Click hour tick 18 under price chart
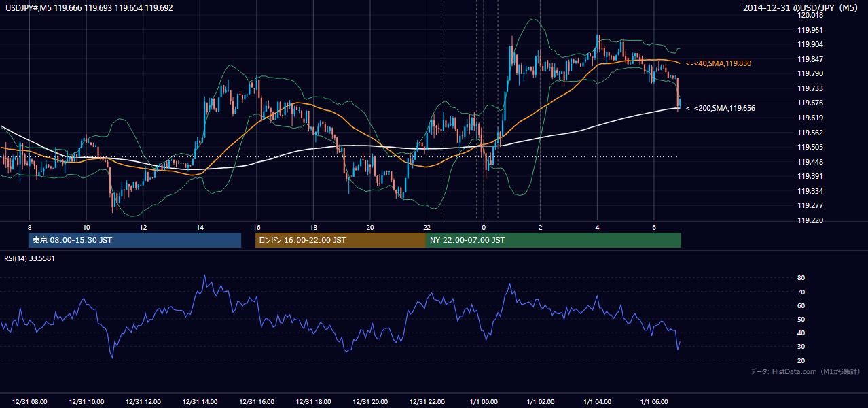 coord(313,226)
